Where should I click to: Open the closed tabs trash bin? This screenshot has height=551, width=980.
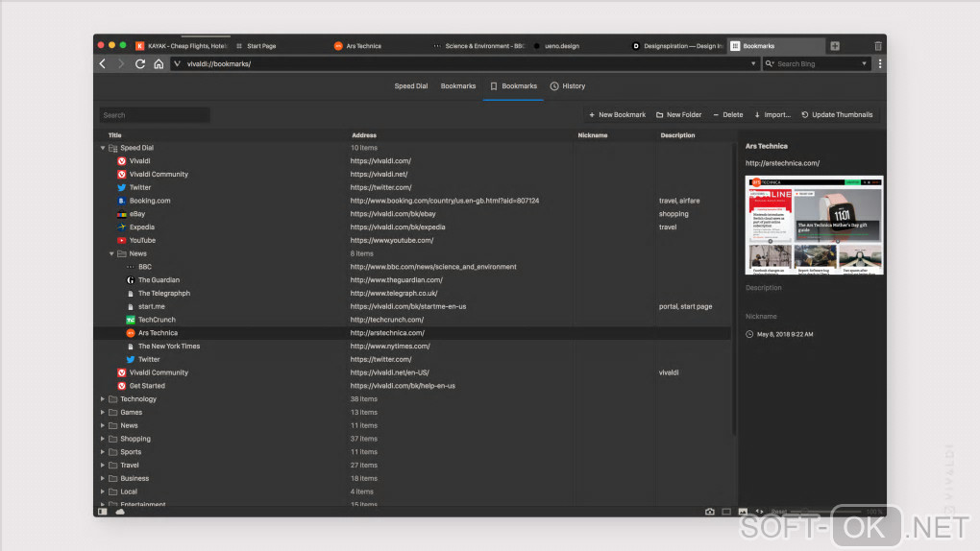click(877, 46)
